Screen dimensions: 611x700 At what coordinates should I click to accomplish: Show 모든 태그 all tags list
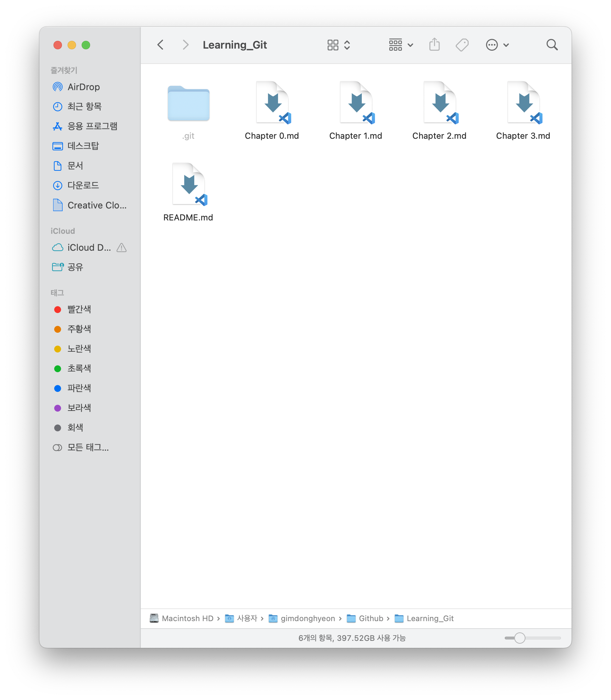tap(90, 447)
